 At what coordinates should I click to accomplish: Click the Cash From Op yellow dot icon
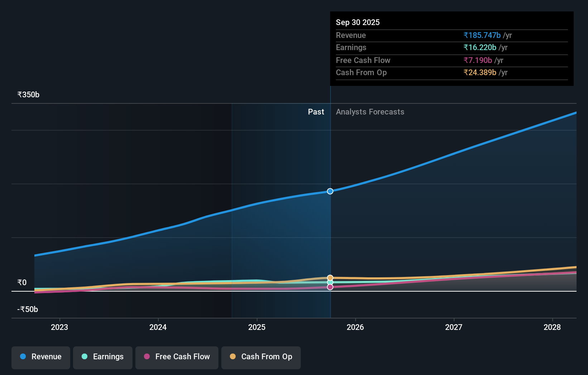233,356
